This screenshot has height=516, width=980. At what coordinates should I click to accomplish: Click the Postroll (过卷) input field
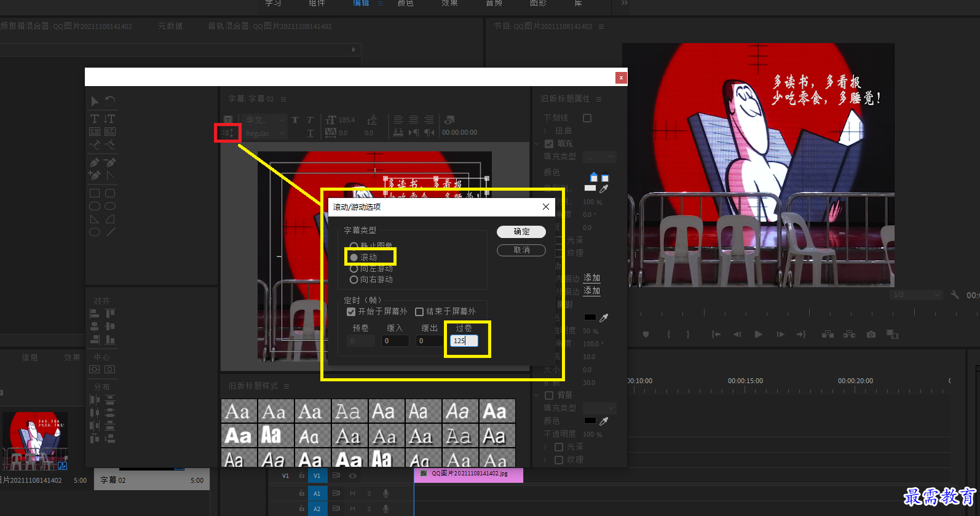click(464, 341)
